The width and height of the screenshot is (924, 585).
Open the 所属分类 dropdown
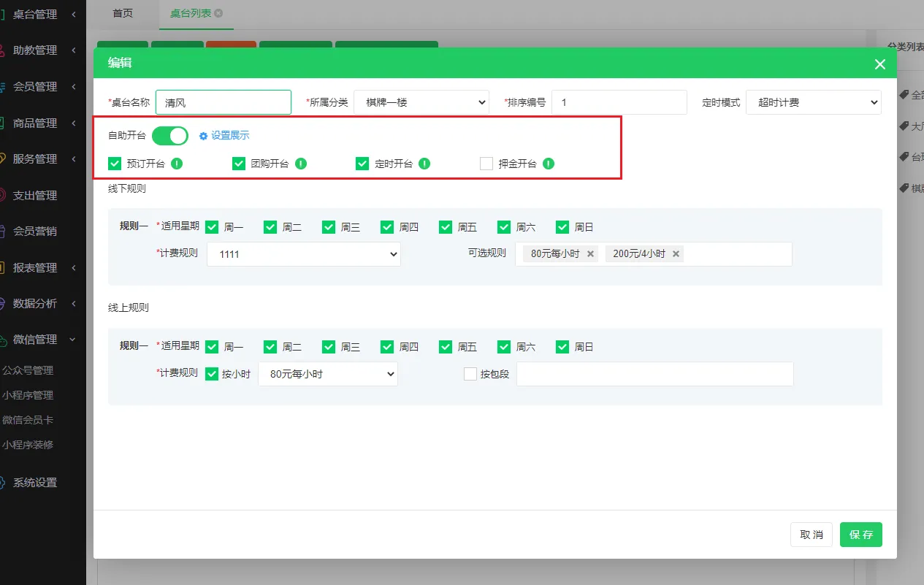coord(421,102)
